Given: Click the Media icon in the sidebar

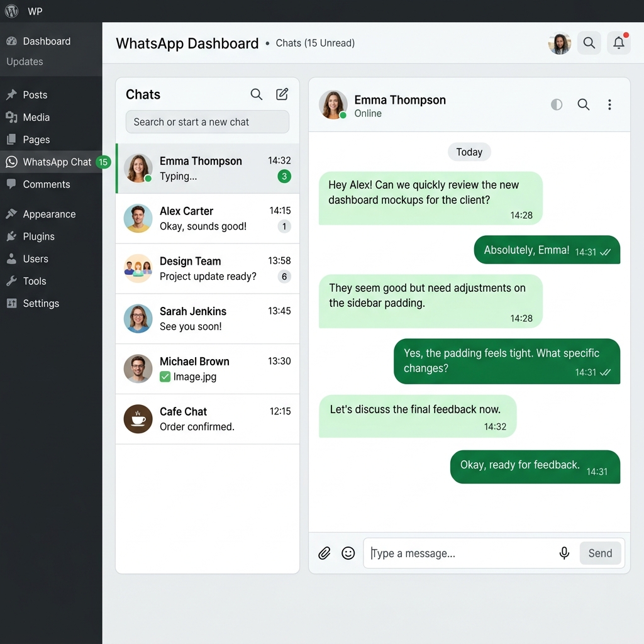Looking at the screenshot, I should click(11, 117).
